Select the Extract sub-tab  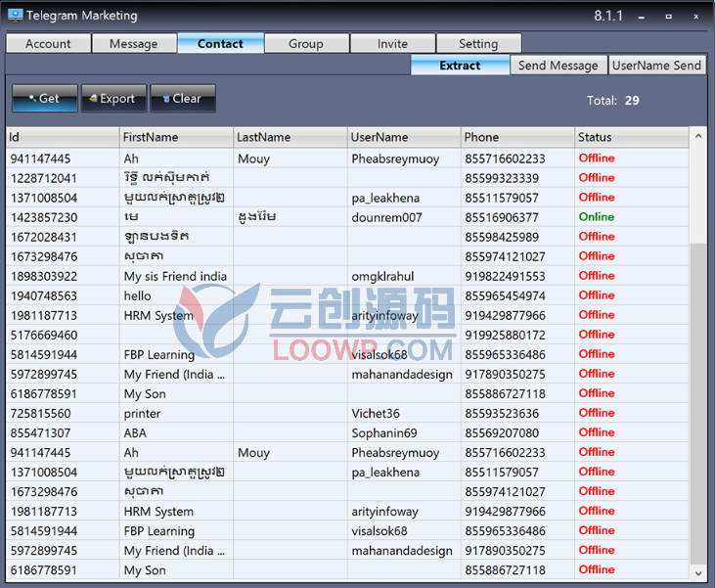point(460,66)
